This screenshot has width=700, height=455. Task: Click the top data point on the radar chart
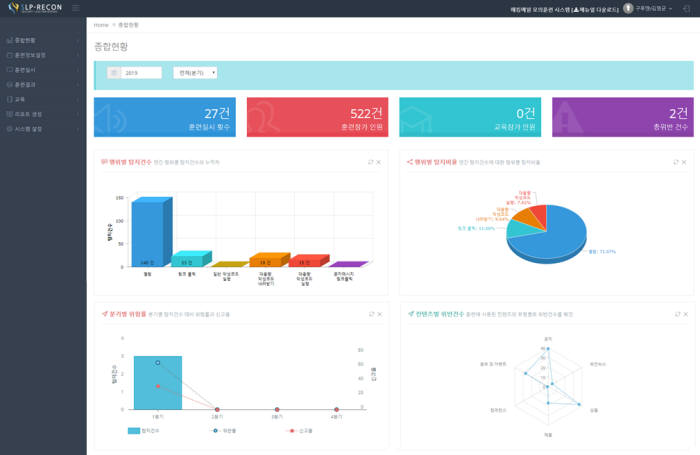pyautogui.click(x=548, y=349)
